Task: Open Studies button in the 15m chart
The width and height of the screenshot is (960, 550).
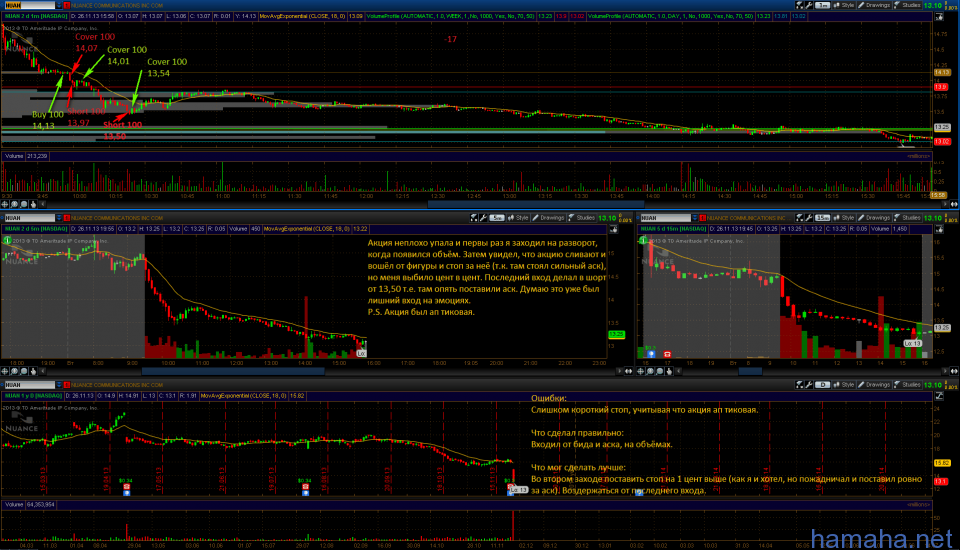Action: (x=907, y=218)
